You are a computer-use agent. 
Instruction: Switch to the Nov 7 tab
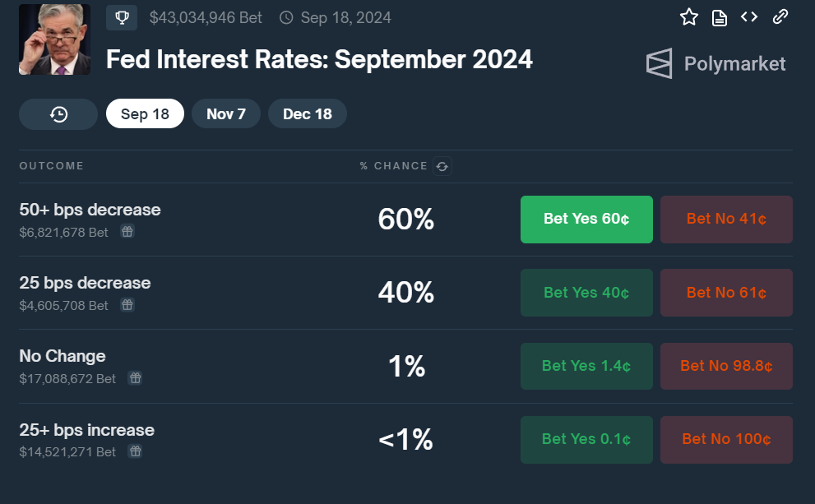[226, 114]
